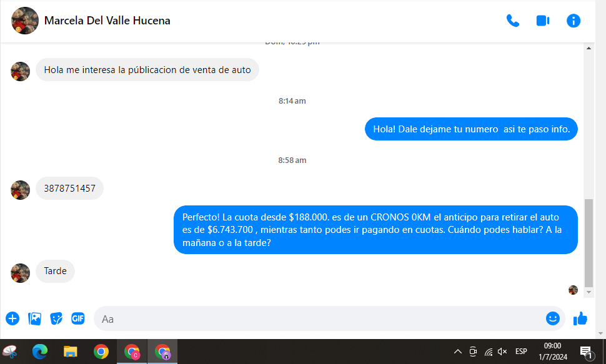
Task: Click the chat scrollbar thumb
Action: tap(589, 243)
